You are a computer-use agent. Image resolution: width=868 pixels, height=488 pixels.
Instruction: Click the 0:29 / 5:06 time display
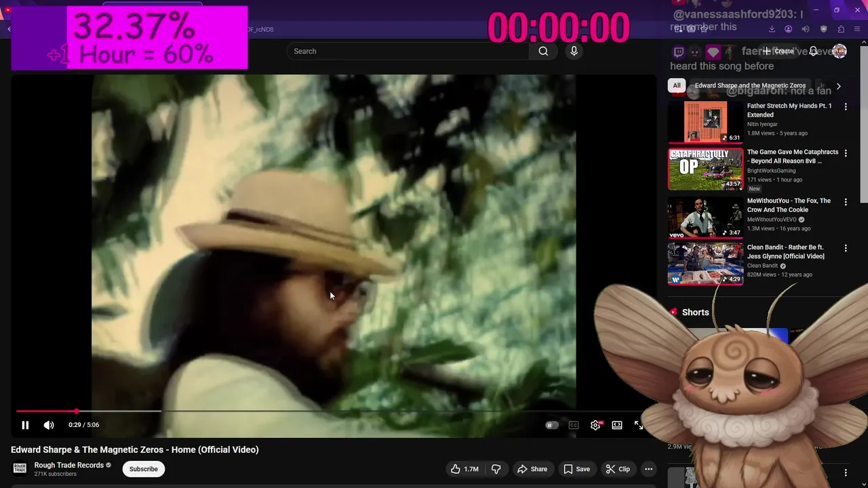(x=83, y=425)
